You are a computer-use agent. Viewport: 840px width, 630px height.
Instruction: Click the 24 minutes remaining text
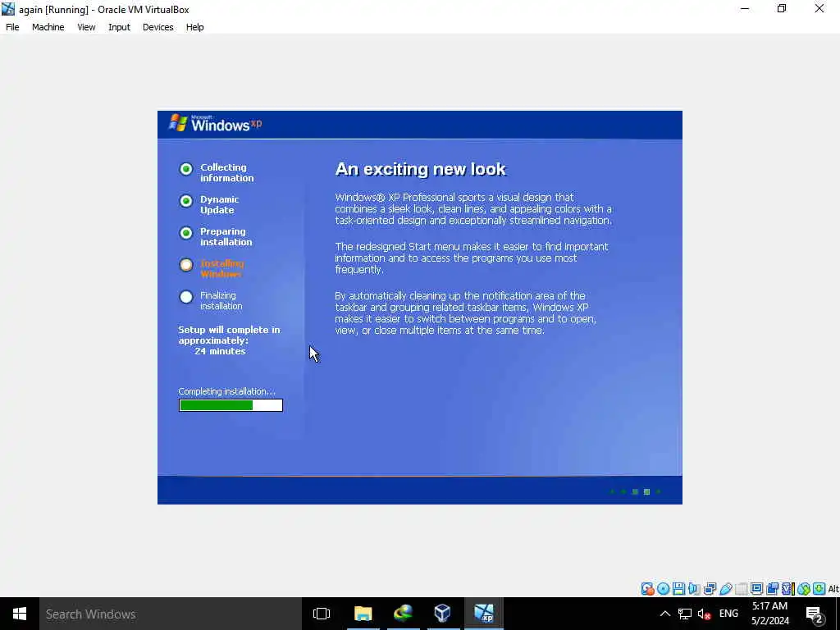coord(220,351)
